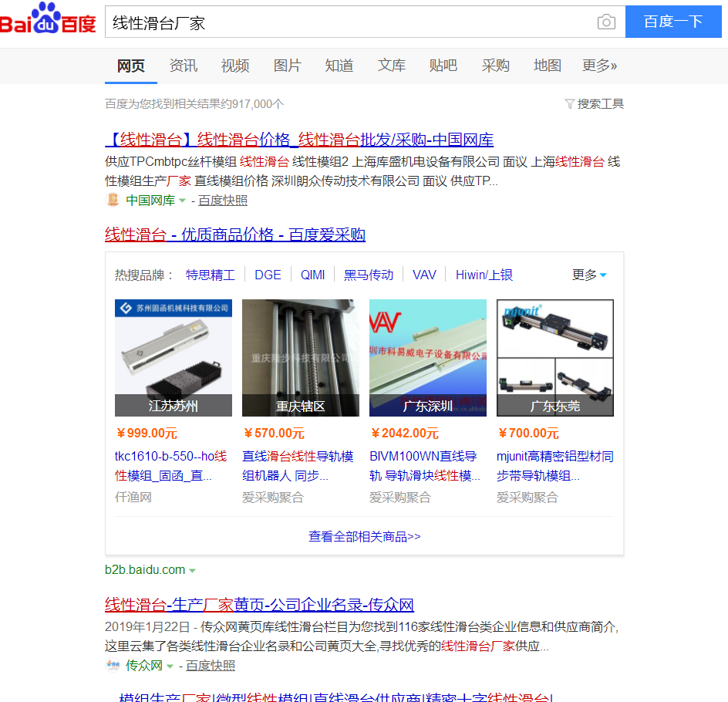This screenshot has height=702, width=728.
Task: Click the ¥570.00元 price
Action: click(x=274, y=434)
